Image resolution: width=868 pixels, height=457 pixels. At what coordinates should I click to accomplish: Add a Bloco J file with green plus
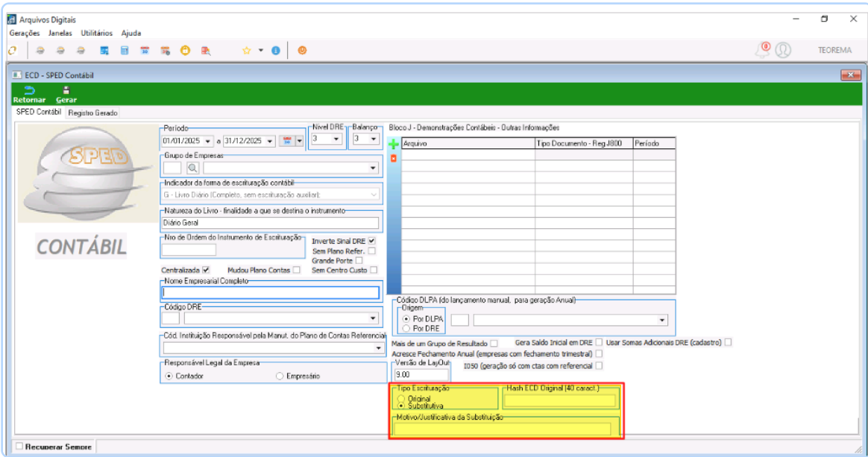click(394, 145)
